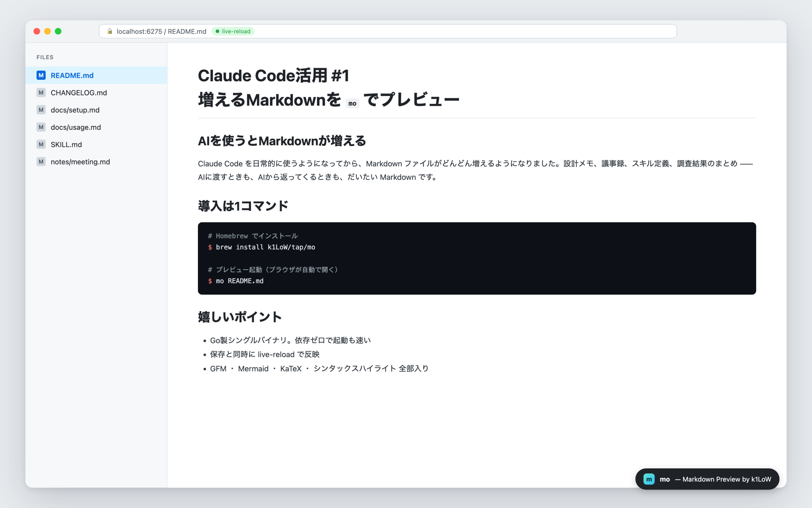The width and height of the screenshot is (812, 508).
Task: Click the green fullscreen window button
Action: [58, 31]
